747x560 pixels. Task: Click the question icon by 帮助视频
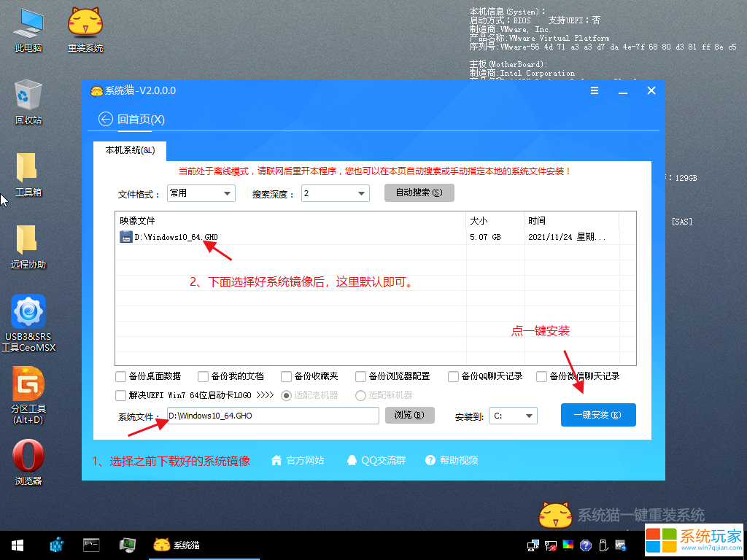[430, 461]
